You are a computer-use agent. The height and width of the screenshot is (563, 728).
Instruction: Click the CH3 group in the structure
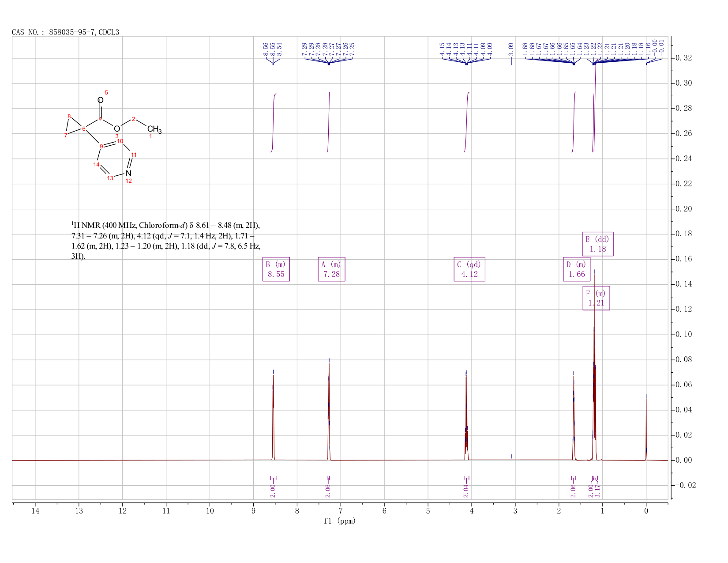pos(154,129)
